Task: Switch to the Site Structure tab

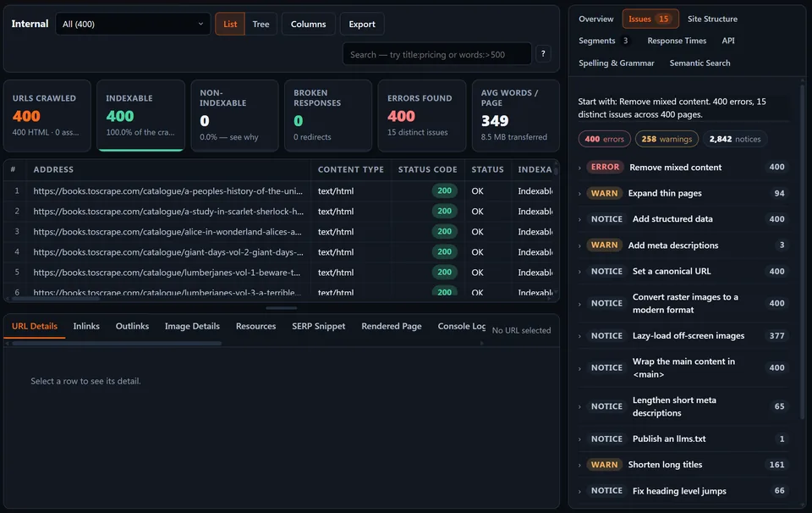Action: click(x=712, y=19)
